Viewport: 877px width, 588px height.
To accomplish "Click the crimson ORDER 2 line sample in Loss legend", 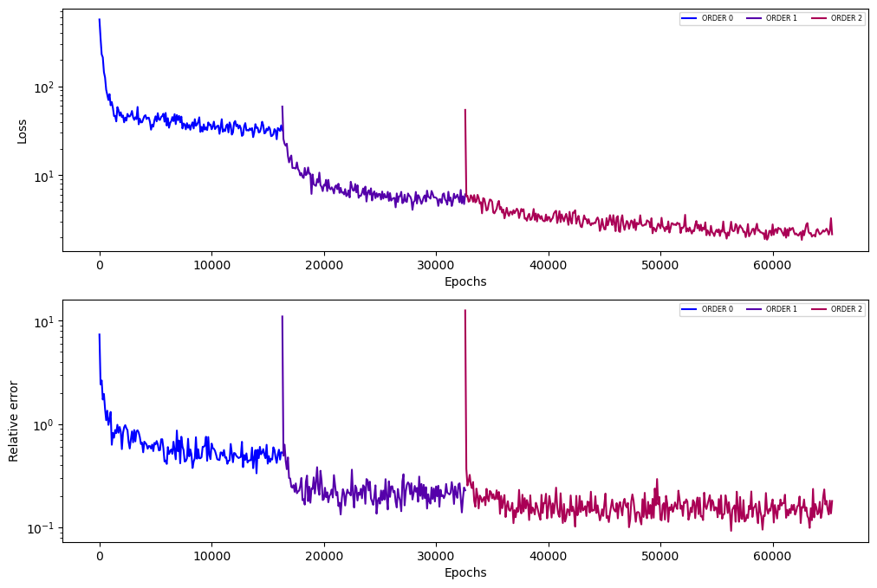I will [x=818, y=18].
